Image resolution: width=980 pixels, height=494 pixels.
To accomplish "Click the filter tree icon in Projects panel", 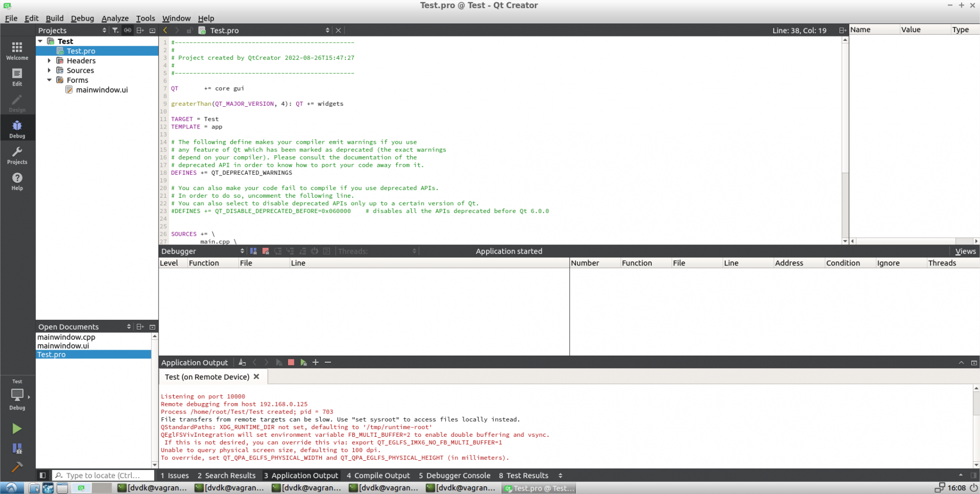I will point(115,31).
